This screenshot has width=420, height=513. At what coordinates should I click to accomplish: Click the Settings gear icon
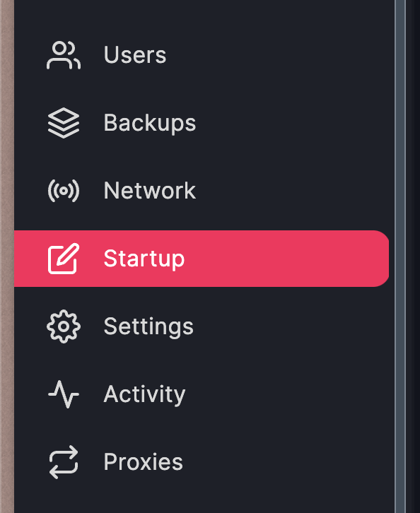pyautogui.click(x=64, y=326)
